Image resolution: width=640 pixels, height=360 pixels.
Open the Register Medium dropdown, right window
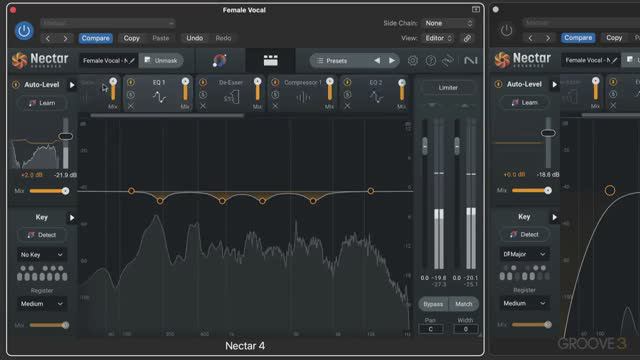pos(524,303)
